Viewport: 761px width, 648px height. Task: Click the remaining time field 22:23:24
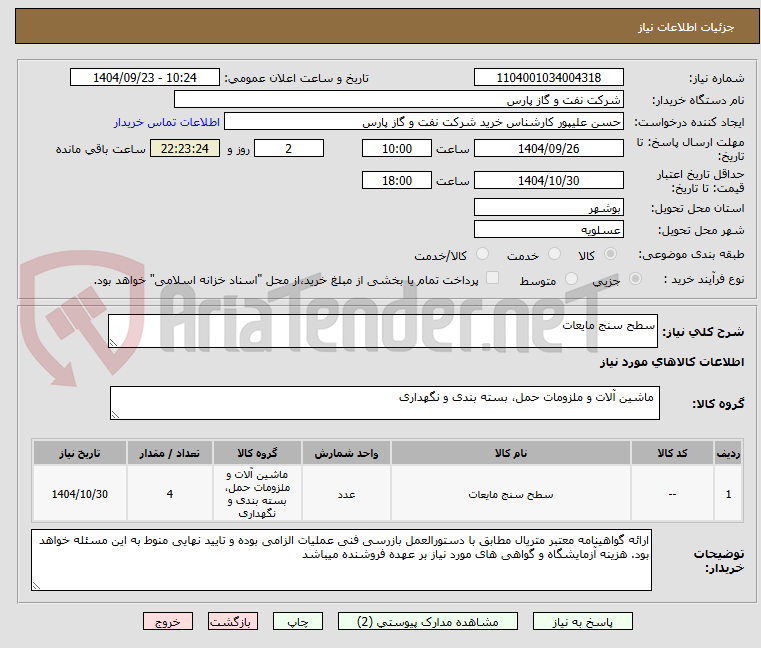185,148
